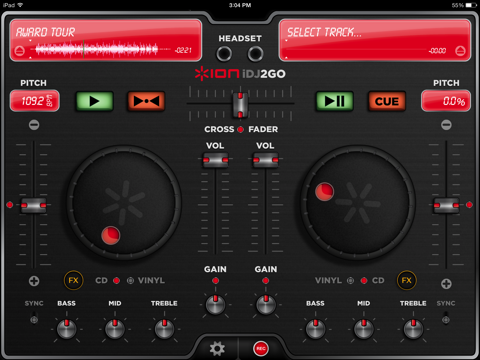480x360 pixels.
Task: Click the right deck pitch slider handle
Action: pos(446,205)
